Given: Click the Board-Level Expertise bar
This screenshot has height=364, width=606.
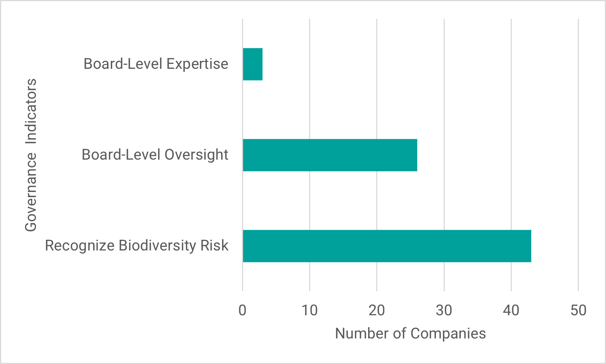Looking at the screenshot, I should (x=253, y=64).
